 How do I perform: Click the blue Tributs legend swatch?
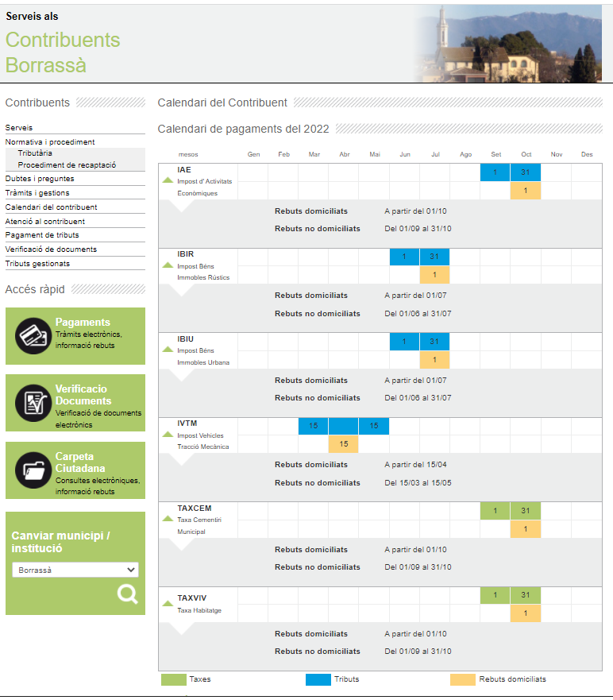(x=318, y=679)
